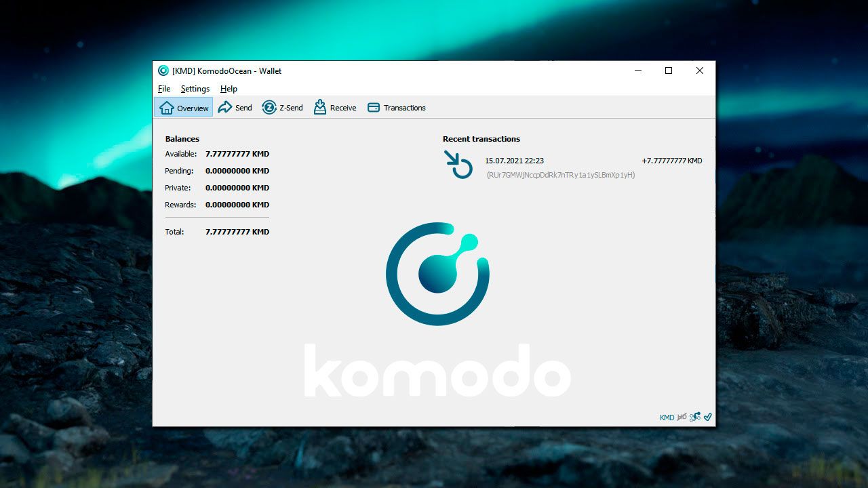Click the +7.77777777 KMD amount

(x=671, y=161)
